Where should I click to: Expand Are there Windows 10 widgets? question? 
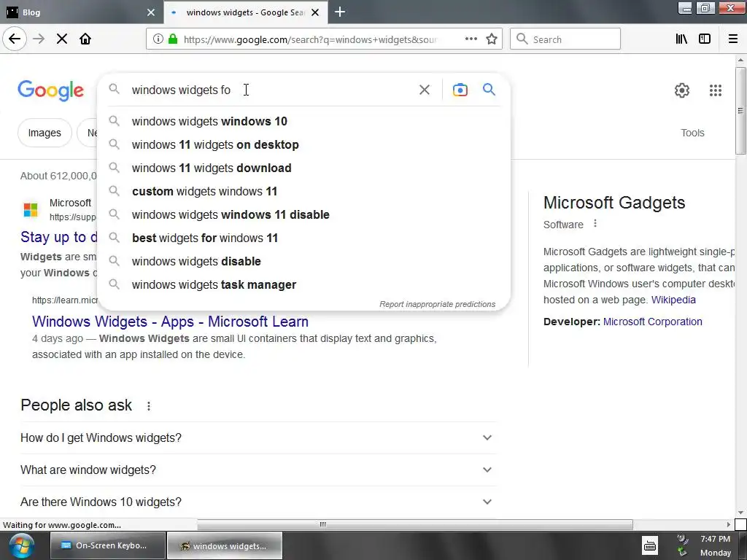coord(258,502)
